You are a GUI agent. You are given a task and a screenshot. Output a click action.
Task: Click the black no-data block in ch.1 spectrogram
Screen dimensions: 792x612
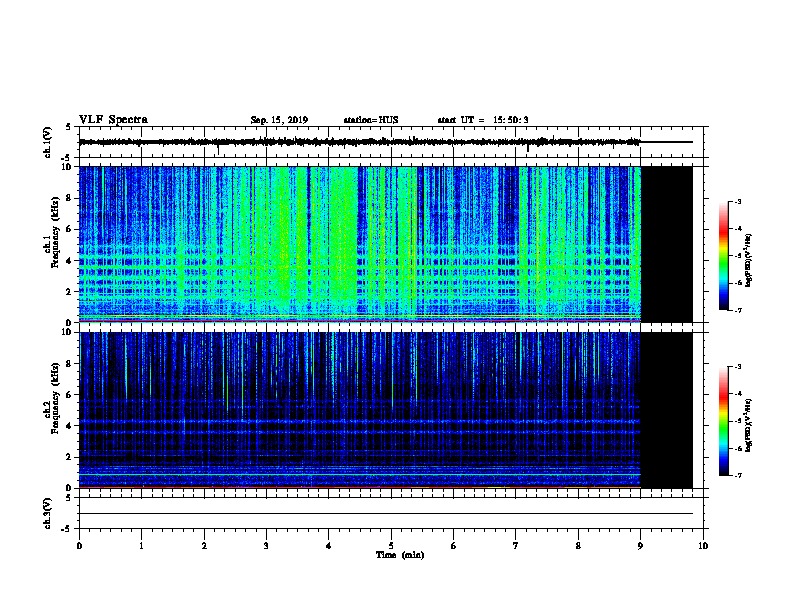pyautogui.click(x=667, y=244)
